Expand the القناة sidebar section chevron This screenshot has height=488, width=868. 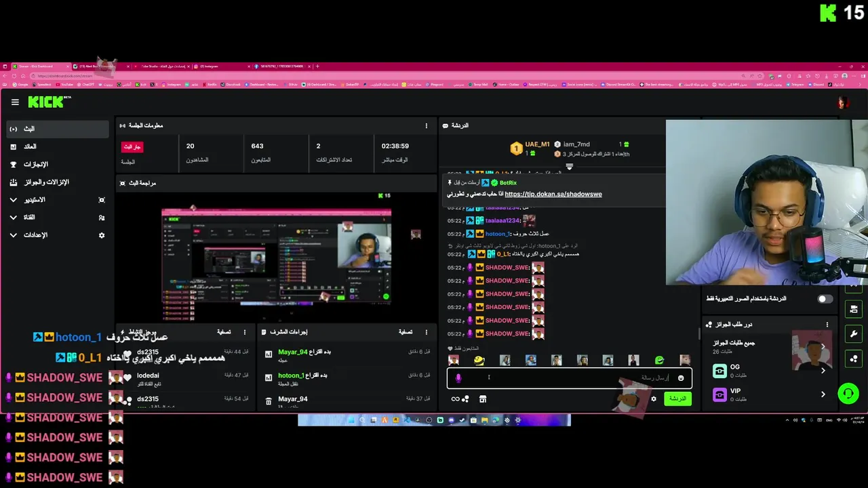click(x=14, y=218)
